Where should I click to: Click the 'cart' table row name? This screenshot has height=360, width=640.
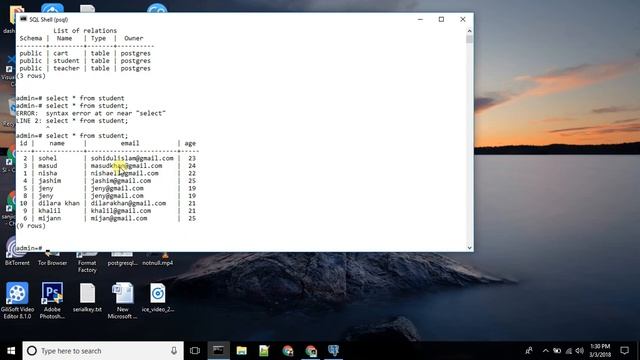60,53
